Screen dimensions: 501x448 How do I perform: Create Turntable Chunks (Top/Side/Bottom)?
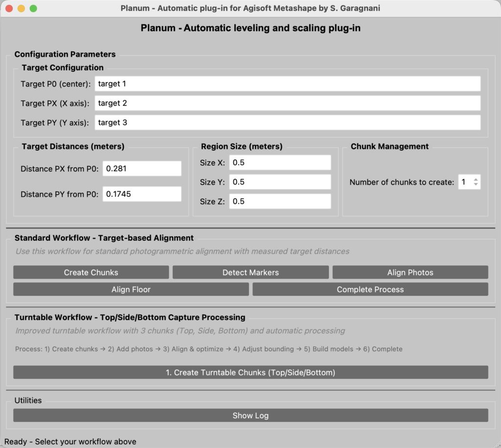pyautogui.click(x=250, y=373)
